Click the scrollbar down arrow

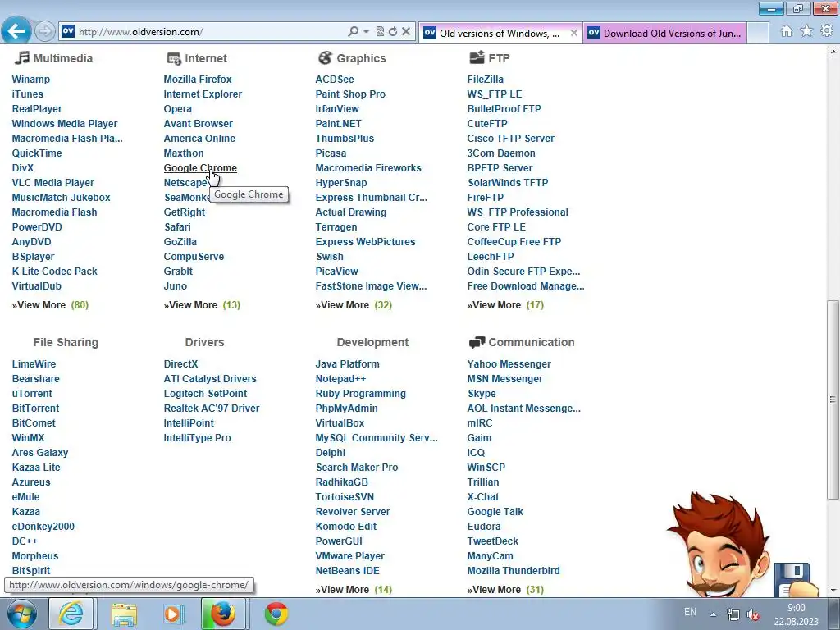833,591
